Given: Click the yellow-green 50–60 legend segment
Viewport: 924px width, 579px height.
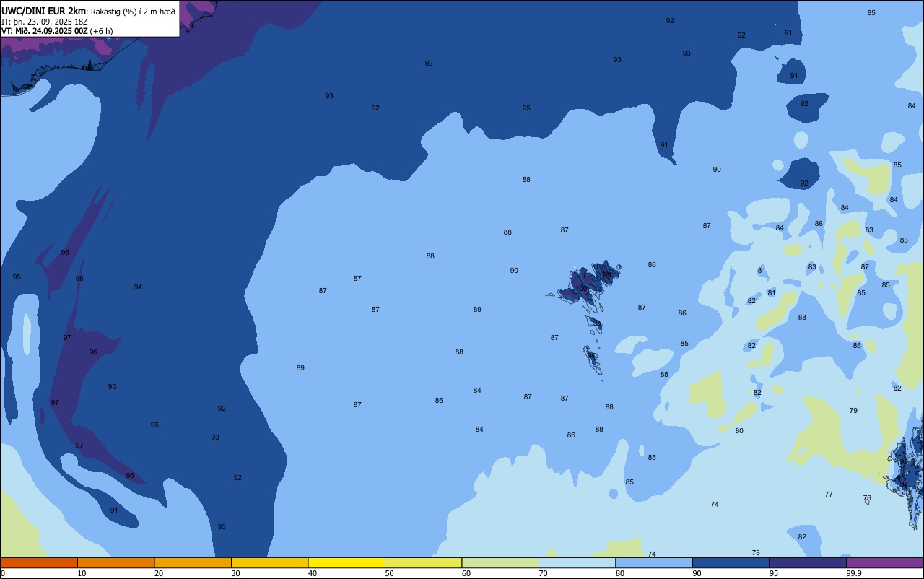Looking at the screenshot, I should click(x=423, y=562).
